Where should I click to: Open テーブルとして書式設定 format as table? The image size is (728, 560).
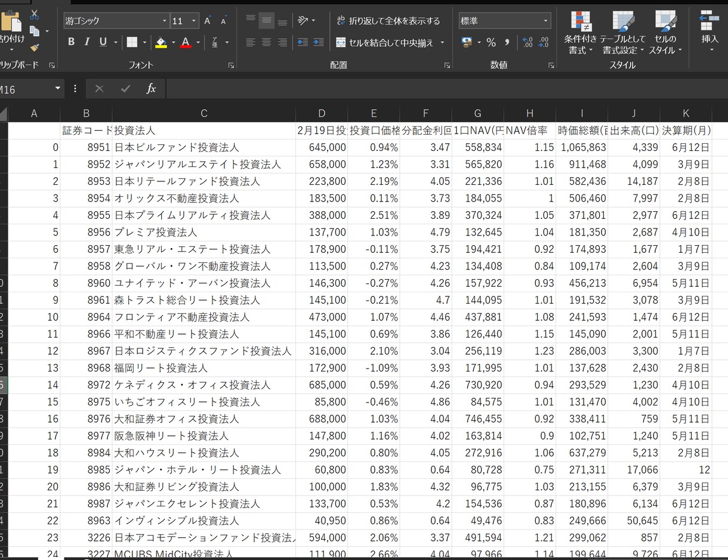click(x=623, y=32)
